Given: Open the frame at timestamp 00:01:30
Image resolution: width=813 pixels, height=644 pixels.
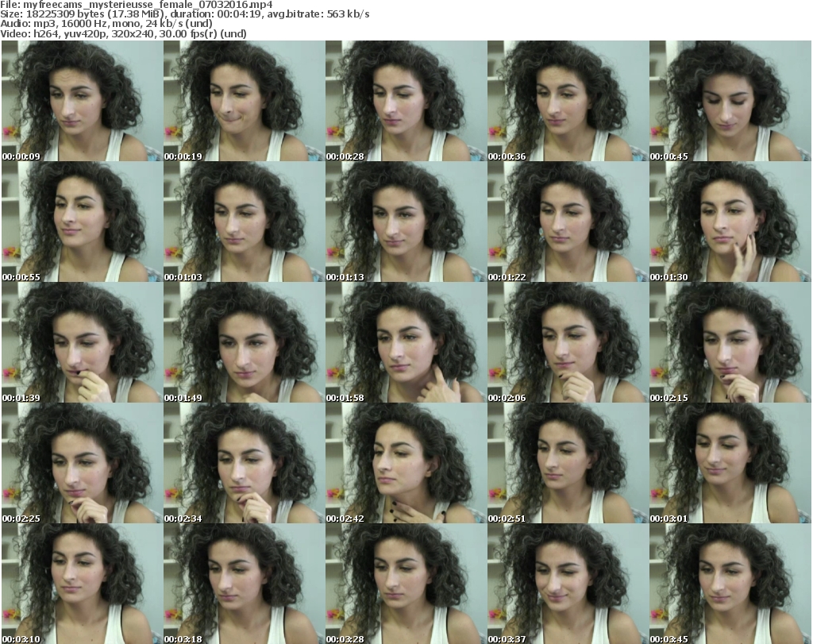Looking at the screenshot, I should coord(730,222).
